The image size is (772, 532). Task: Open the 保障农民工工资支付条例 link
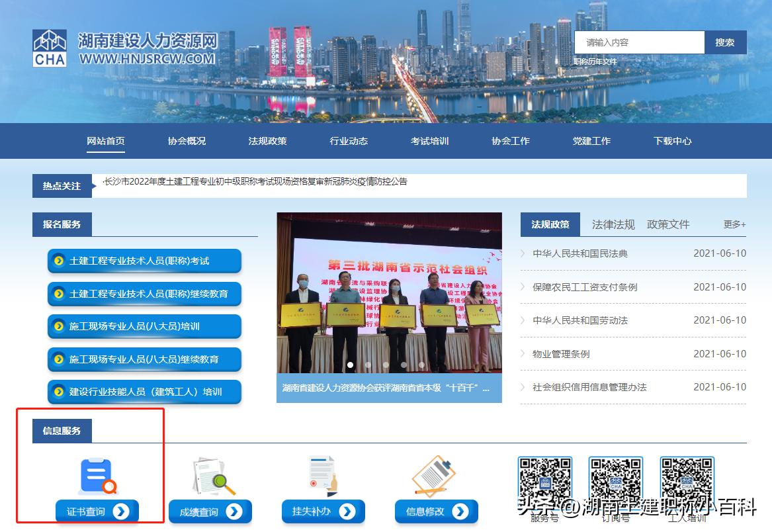click(586, 287)
